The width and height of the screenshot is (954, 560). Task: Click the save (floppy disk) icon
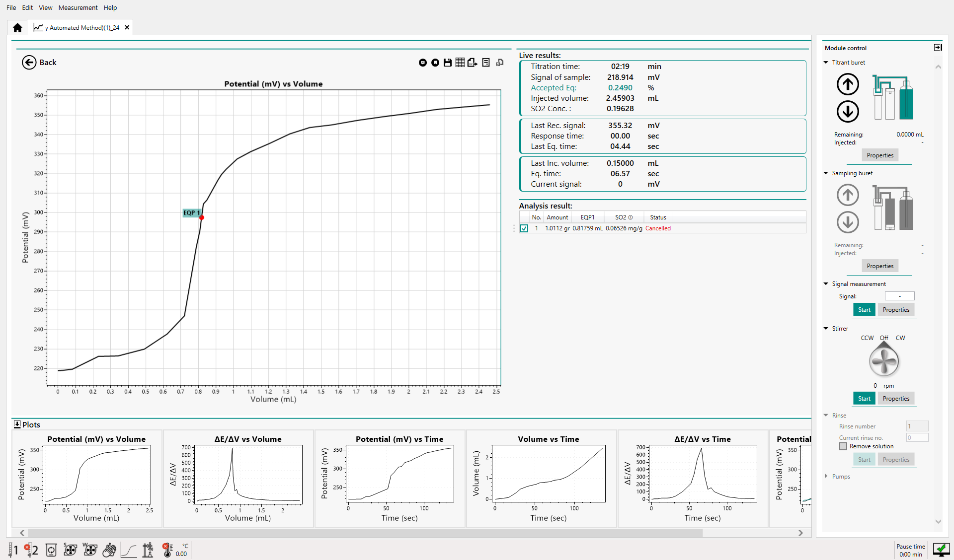(448, 63)
